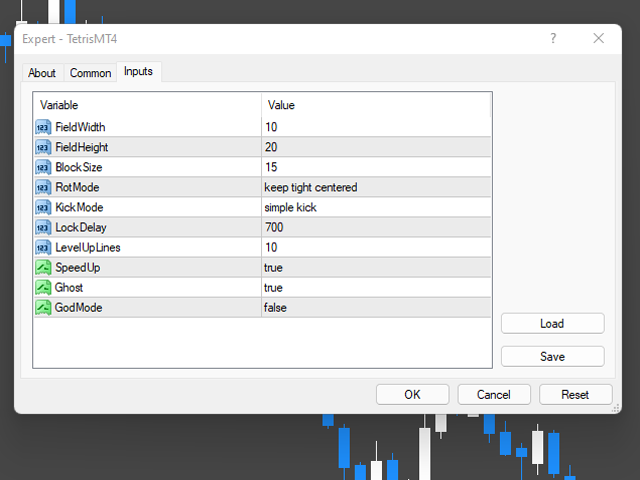Toggle the SpeedUp value 'true'
Viewport: 640px width, 480px height.
tap(376, 267)
